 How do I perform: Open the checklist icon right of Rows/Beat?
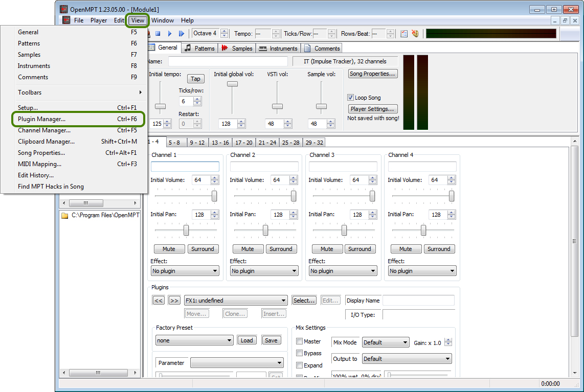point(403,34)
